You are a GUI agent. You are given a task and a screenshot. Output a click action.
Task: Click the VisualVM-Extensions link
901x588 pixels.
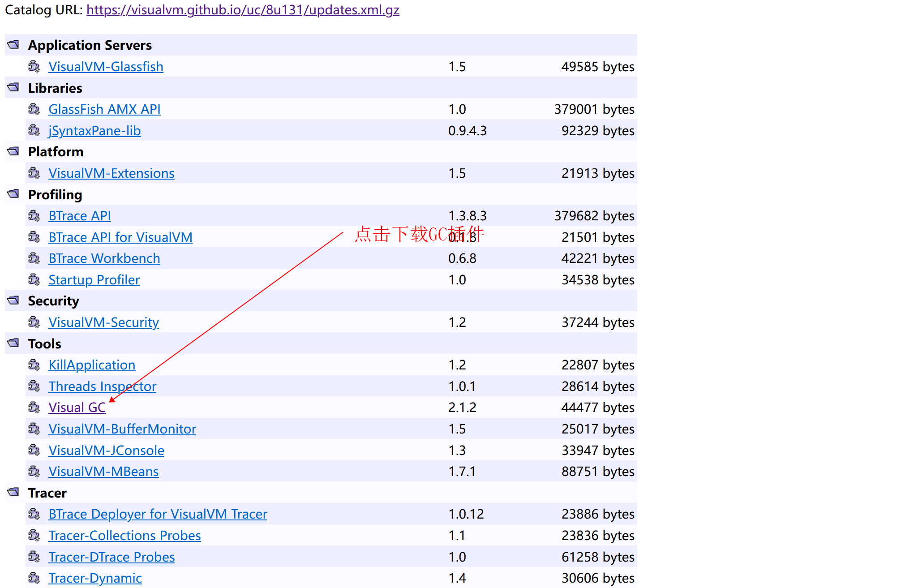(112, 173)
